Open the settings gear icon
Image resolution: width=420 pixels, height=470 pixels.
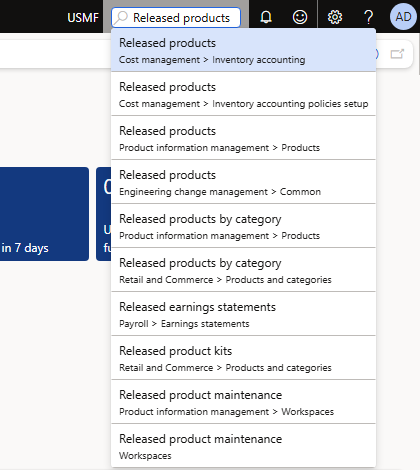point(335,17)
